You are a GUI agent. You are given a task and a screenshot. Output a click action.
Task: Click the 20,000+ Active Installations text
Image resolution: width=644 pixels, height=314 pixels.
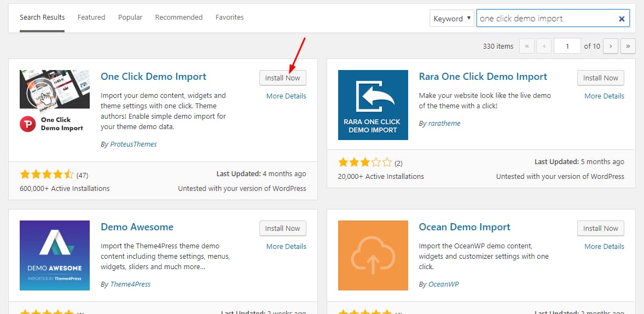click(381, 177)
